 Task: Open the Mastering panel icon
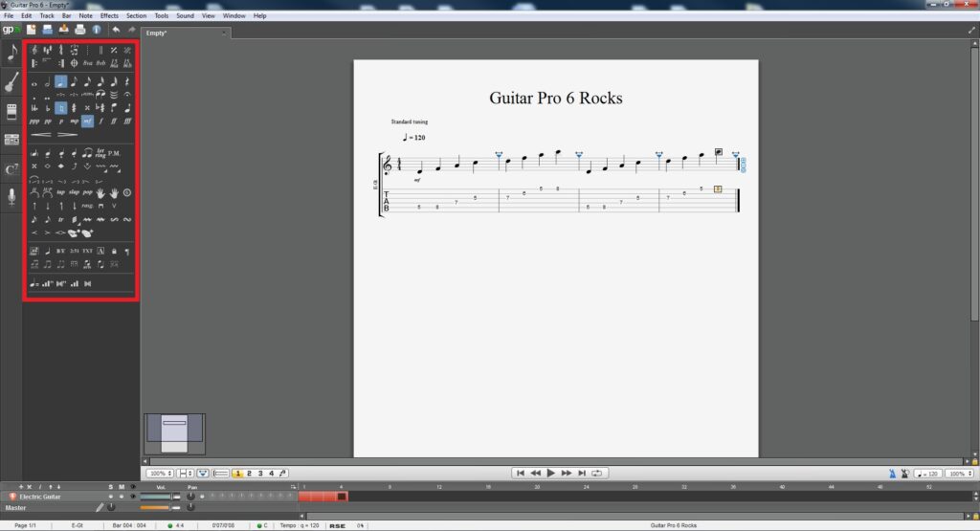(x=11, y=140)
